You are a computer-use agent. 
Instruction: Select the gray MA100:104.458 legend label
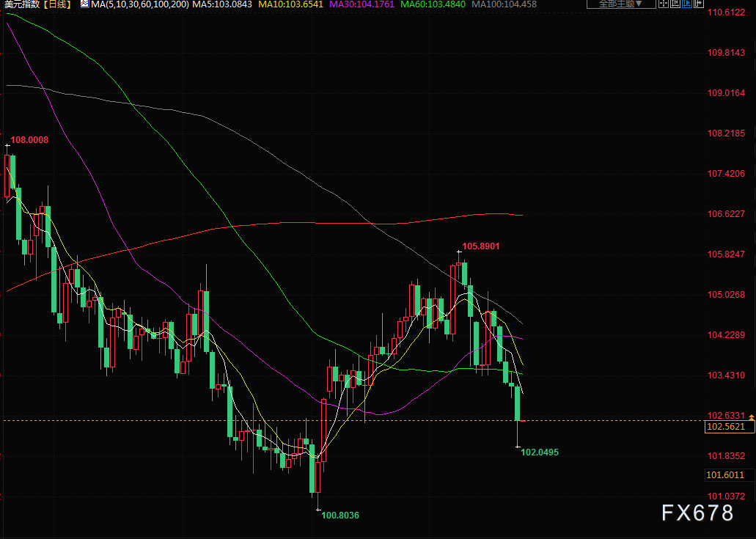pos(504,4)
